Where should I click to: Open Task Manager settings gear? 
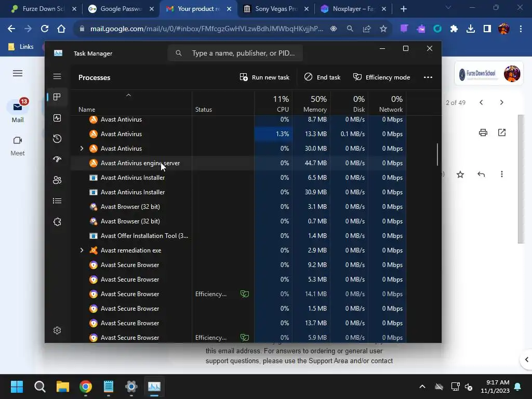(57, 330)
